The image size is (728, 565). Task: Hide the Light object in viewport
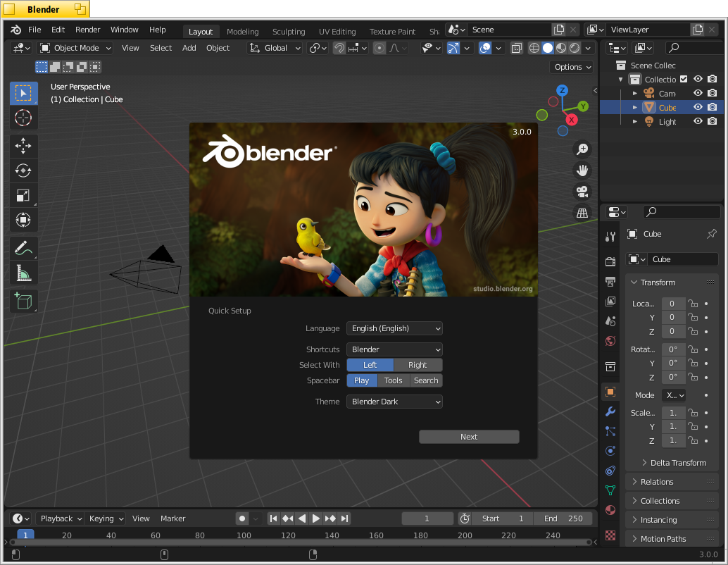click(698, 121)
